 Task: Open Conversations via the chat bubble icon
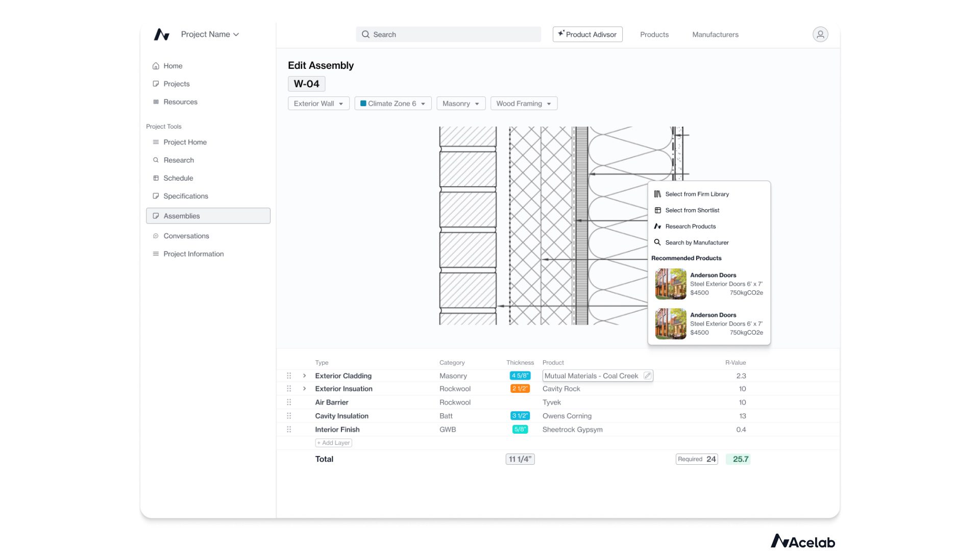(x=156, y=236)
